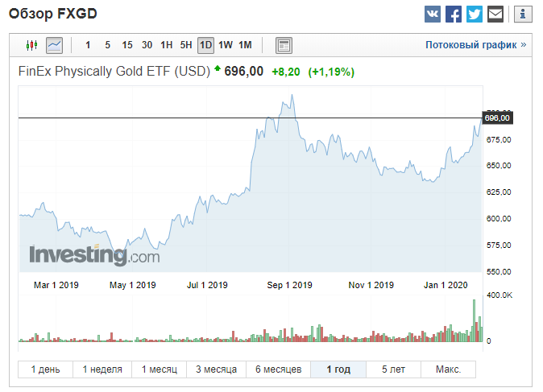The width and height of the screenshot is (543, 392).
Task: Select the "5 лет" range tab
Action: (393, 369)
